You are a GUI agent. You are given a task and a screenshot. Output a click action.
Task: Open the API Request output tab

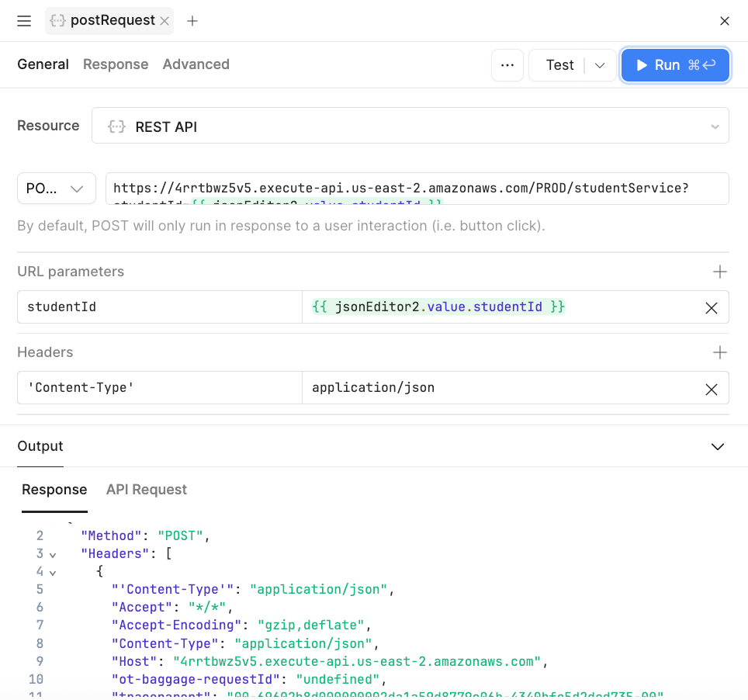point(146,490)
